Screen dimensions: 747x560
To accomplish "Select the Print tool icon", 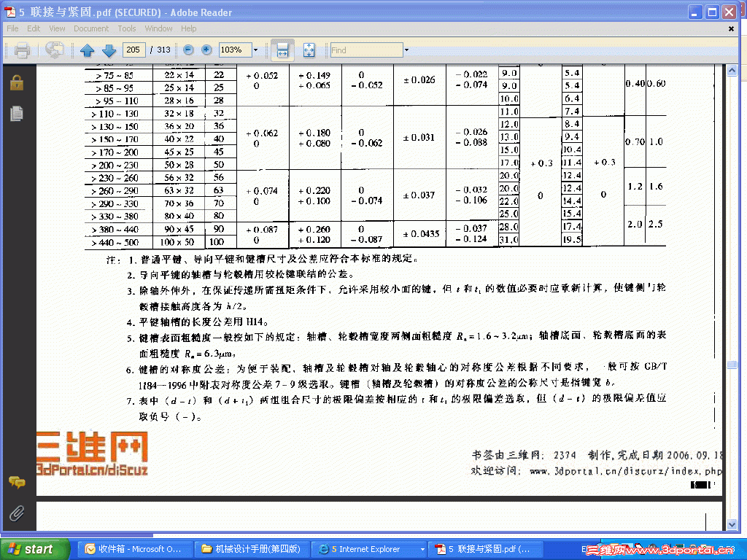I will (x=22, y=50).
